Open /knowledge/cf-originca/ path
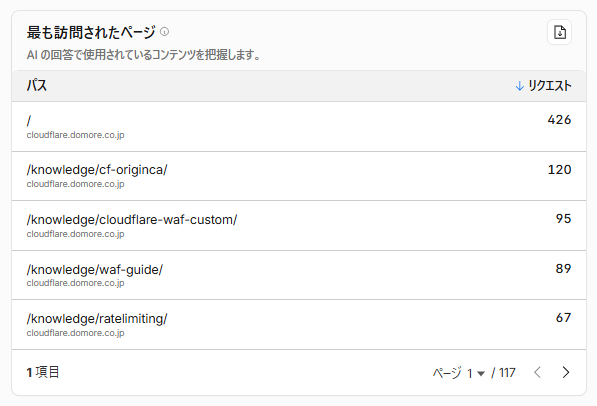This screenshot has width=597, height=406. (97, 170)
